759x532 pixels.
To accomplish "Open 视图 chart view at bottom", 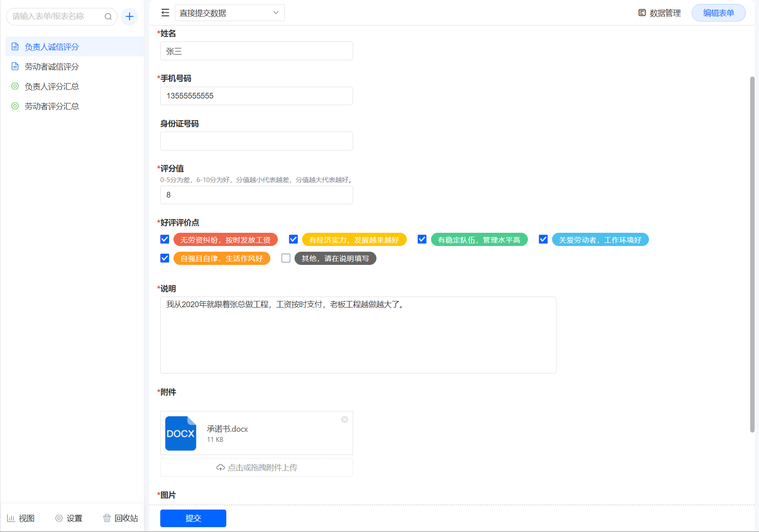I will click(21, 518).
